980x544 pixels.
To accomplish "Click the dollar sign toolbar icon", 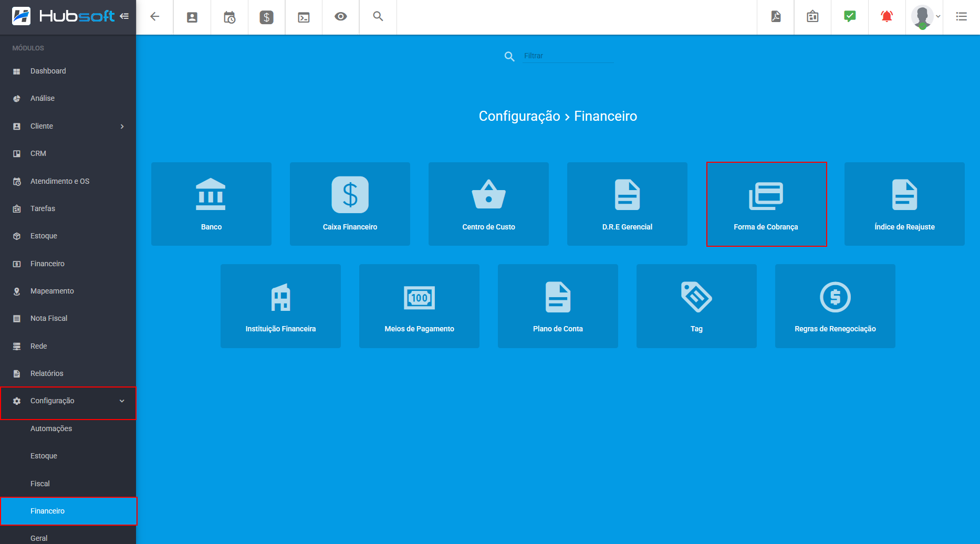I will [x=266, y=17].
